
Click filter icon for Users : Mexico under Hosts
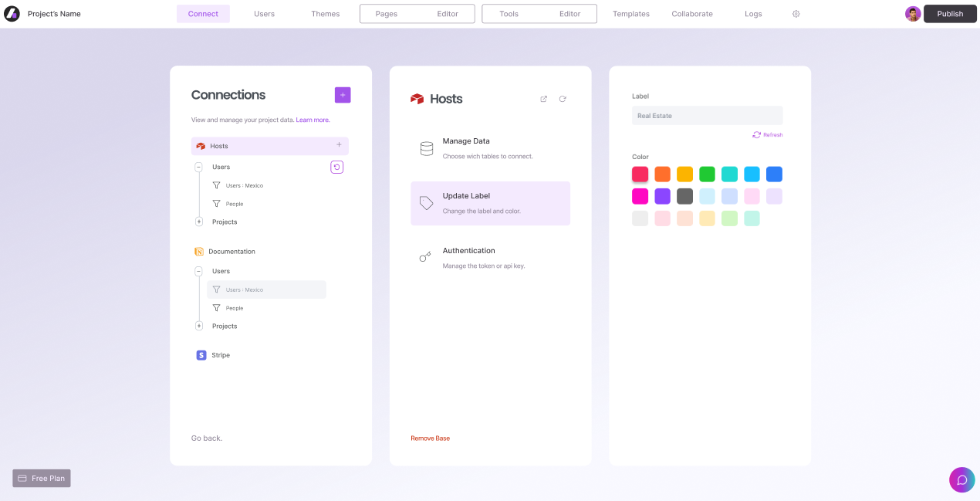[217, 185]
